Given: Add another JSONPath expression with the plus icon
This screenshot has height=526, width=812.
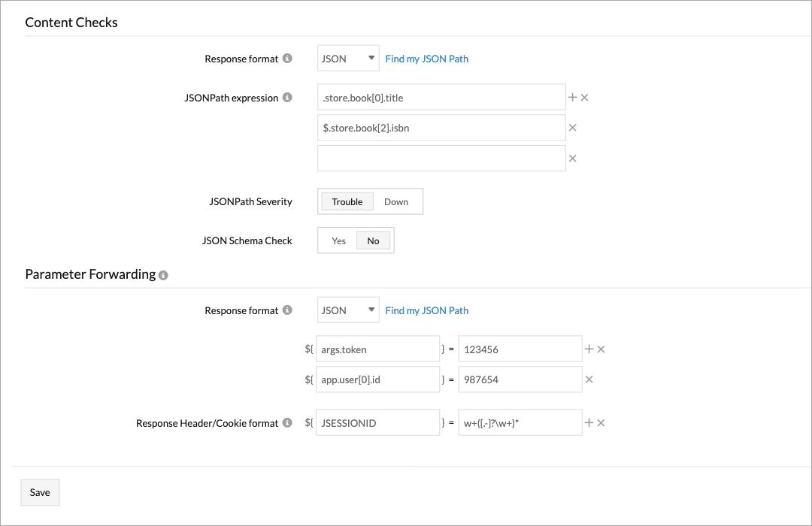Looking at the screenshot, I should pyautogui.click(x=571, y=97).
